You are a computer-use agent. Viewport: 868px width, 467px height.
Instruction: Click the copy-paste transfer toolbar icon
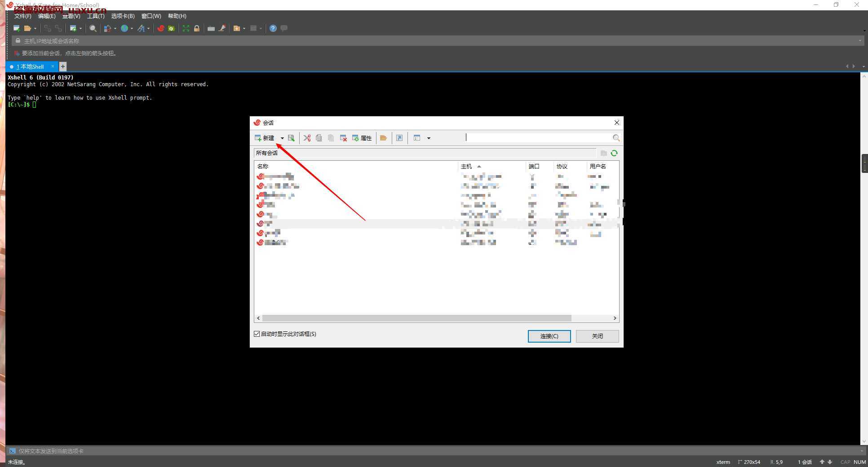point(108,28)
